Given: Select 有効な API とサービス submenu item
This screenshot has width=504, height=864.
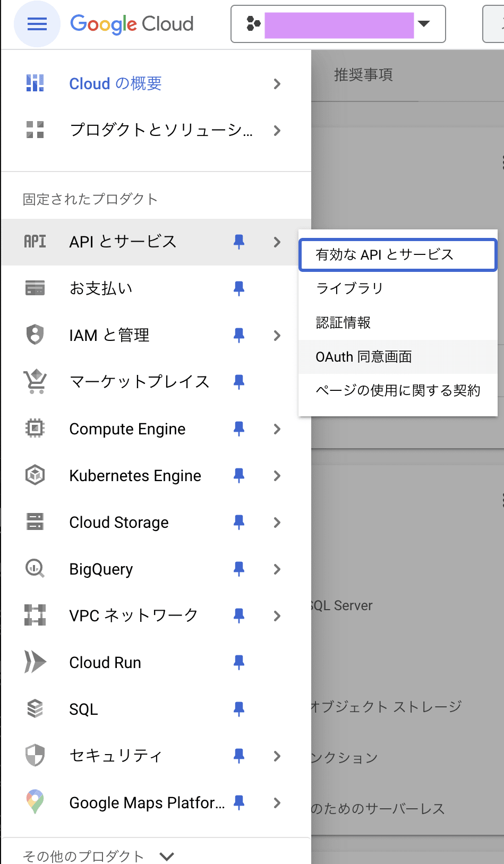Looking at the screenshot, I should tap(398, 255).
